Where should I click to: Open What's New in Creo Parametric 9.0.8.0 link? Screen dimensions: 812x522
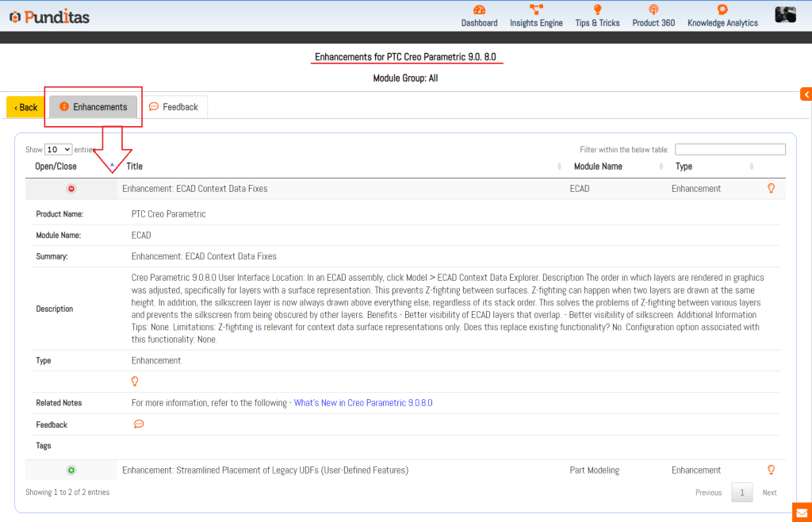tap(363, 403)
